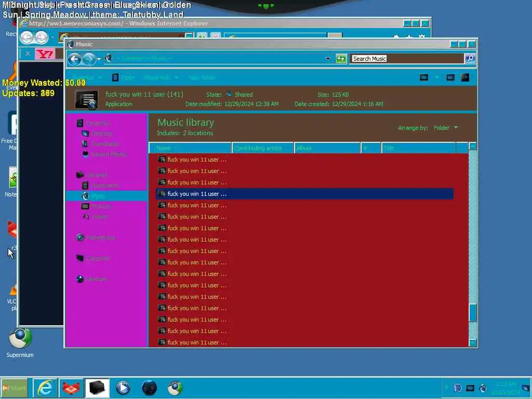Sort by the Title column header
This screenshot has height=399, width=532.
point(418,148)
